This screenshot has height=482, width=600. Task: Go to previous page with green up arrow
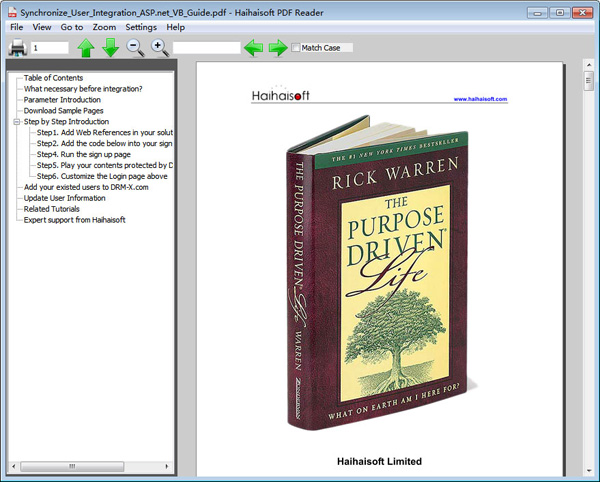pos(86,48)
